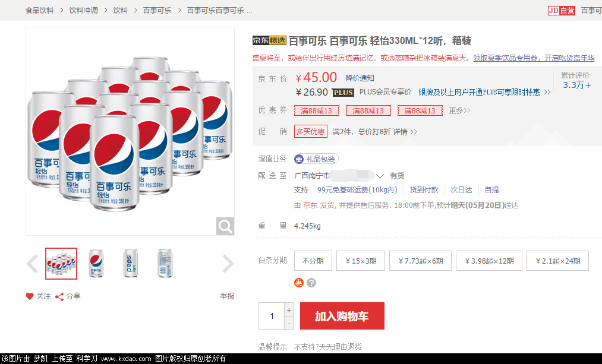This screenshot has width=602, height=364.
Task: Expand promotion details via 详情 >>
Action: [405, 132]
